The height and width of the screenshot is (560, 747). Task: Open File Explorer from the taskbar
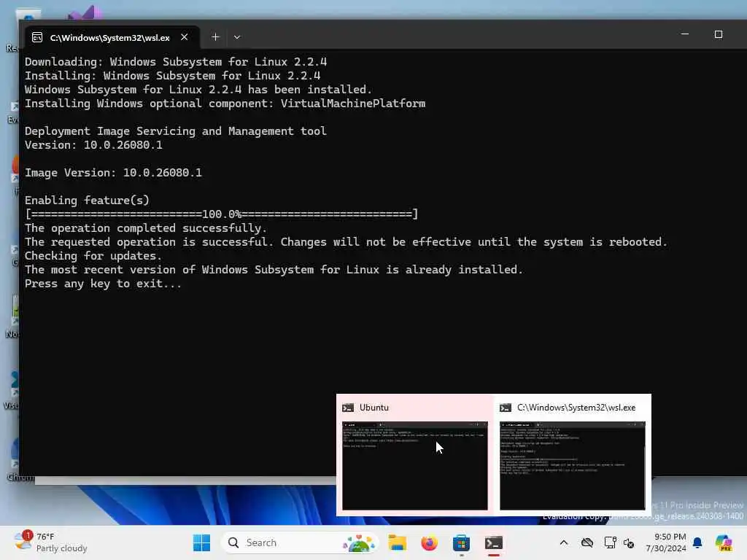[397, 542]
